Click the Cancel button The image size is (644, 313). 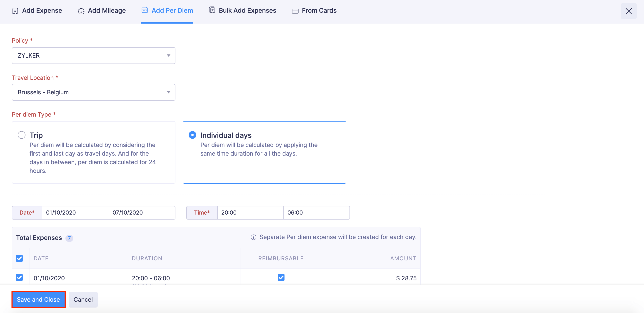tap(83, 299)
